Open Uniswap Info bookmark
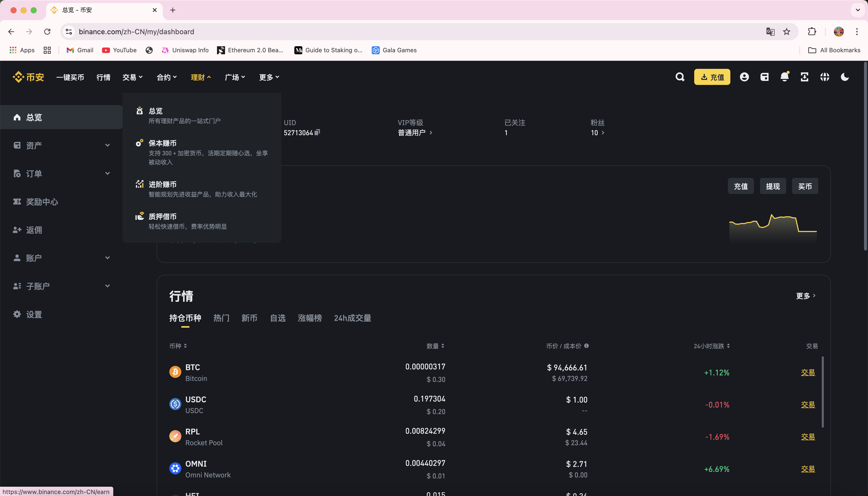This screenshot has height=496, width=868. pyautogui.click(x=185, y=50)
